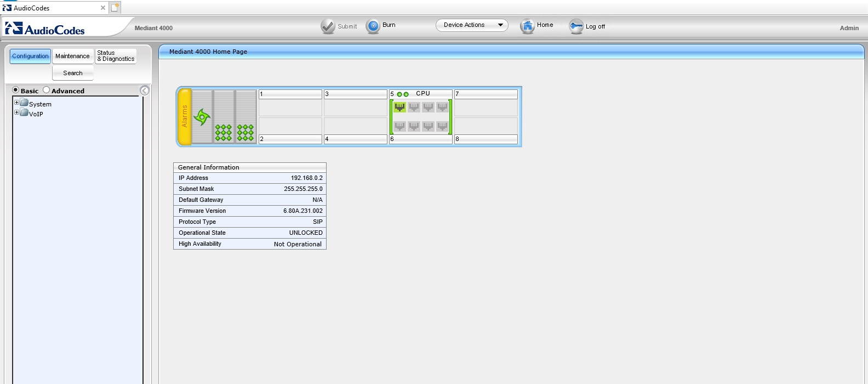868x384 pixels.
Task: Collapse the navigation pane with arrow icon
Action: coord(145,91)
